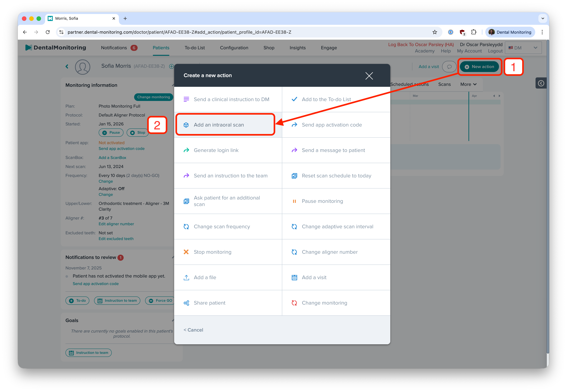Close the Create a new action dialog
This screenshot has height=392, width=567.
(x=369, y=76)
